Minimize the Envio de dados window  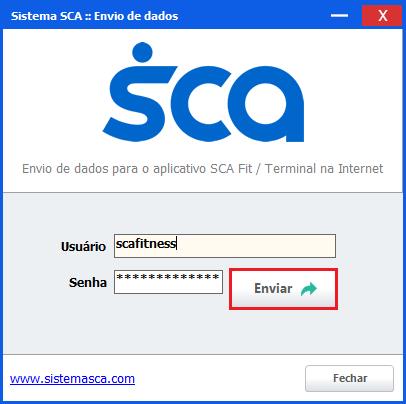tap(339, 15)
